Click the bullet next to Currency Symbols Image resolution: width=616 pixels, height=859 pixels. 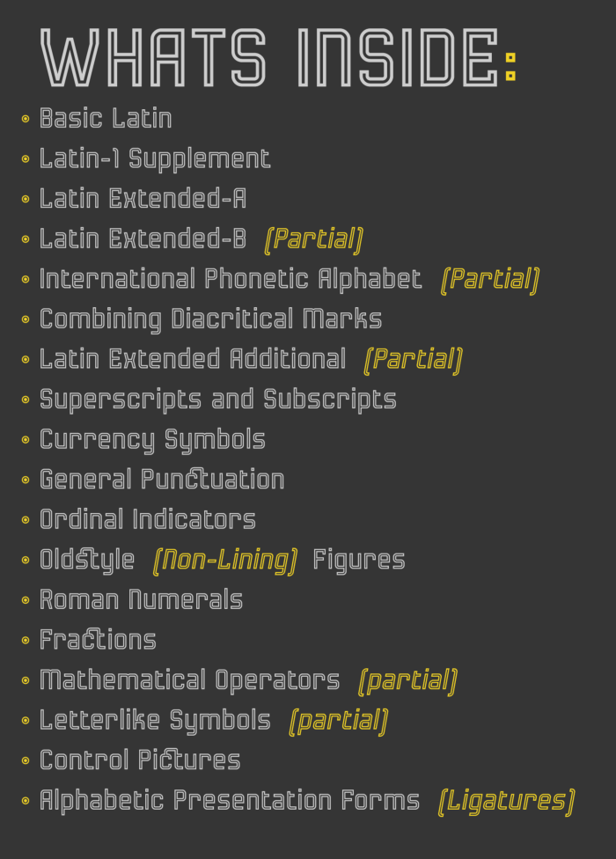point(26,440)
